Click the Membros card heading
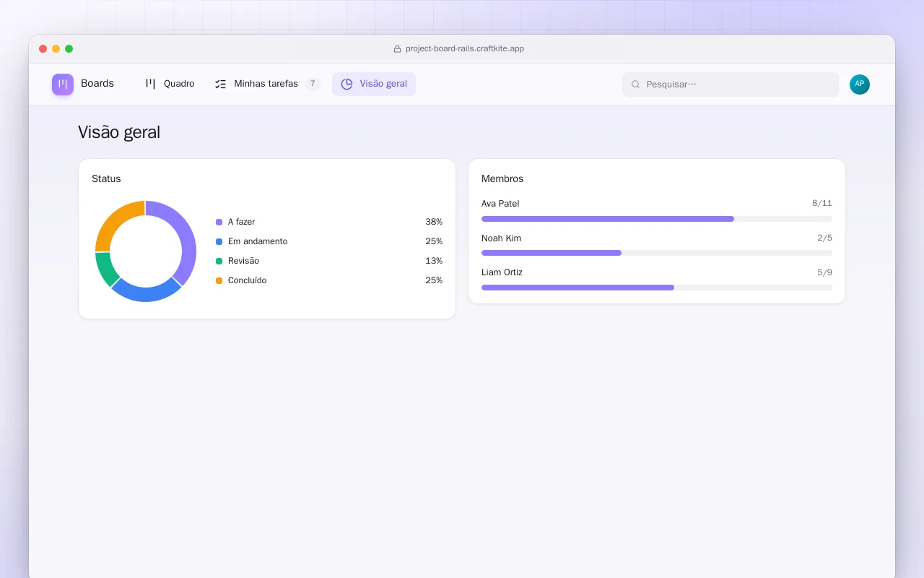 click(502, 178)
